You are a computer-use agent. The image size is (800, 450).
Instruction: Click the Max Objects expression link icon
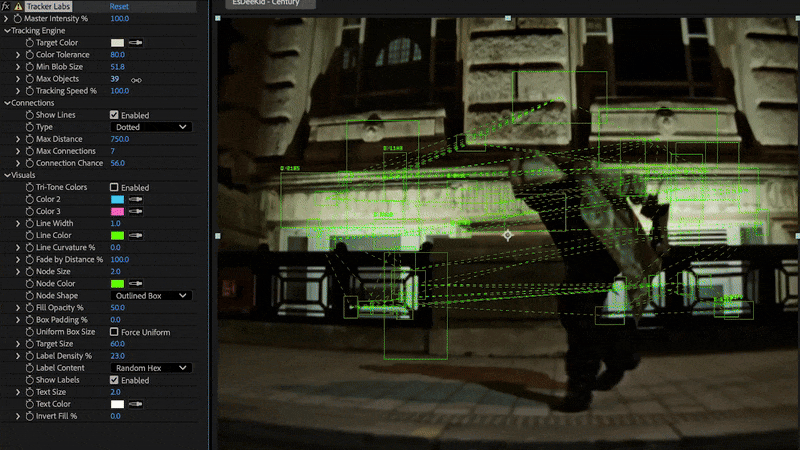[x=136, y=79]
